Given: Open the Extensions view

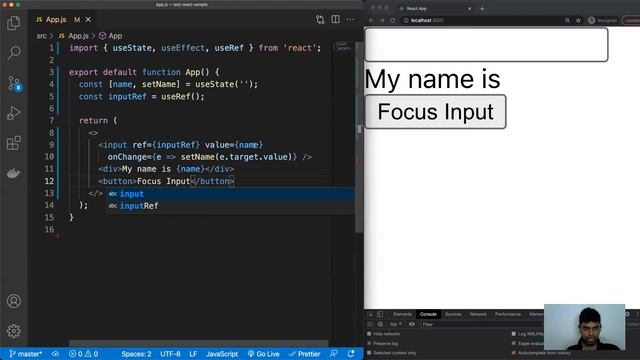Looking at the screenshot, I should click(x=14, y=143).
